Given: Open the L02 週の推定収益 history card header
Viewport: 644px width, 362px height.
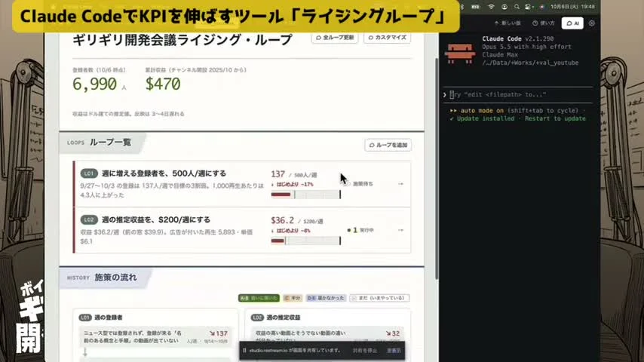Looking at the screenshot, I should point(275,318).
